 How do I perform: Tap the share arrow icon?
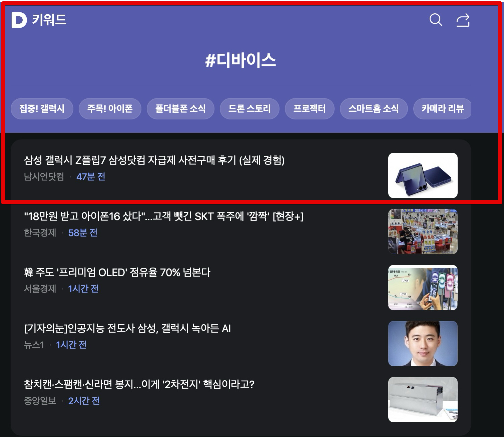tap(463, 20)
